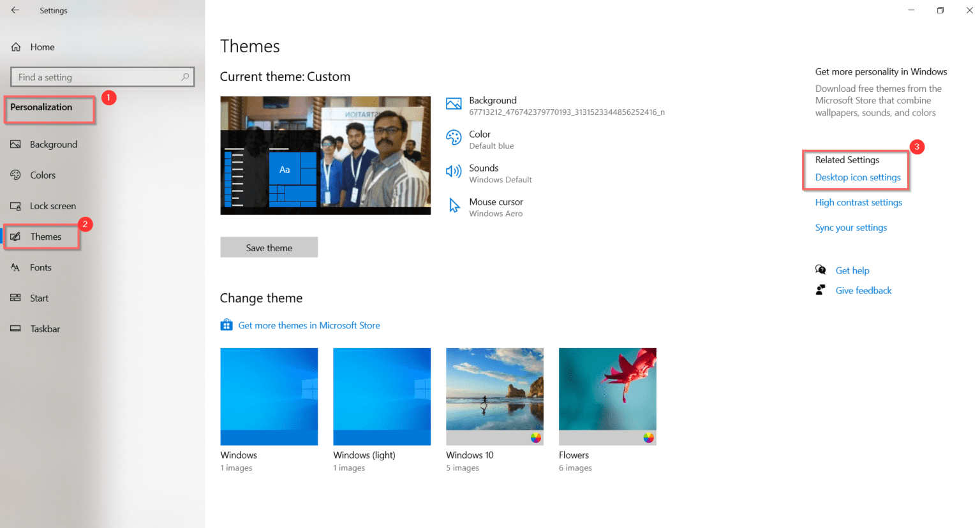Click the back arrow at top left
The width and height of the screenshot is (980, 528).
(14, 10)
